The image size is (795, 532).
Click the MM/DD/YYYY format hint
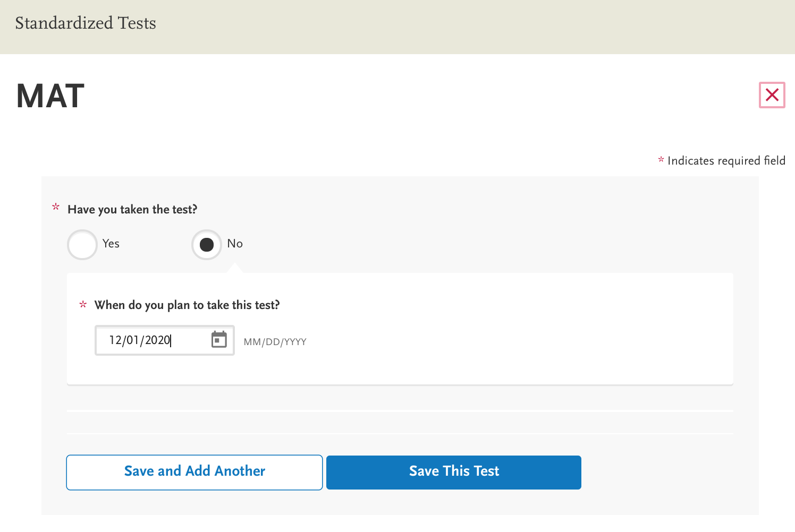point(275,342)
